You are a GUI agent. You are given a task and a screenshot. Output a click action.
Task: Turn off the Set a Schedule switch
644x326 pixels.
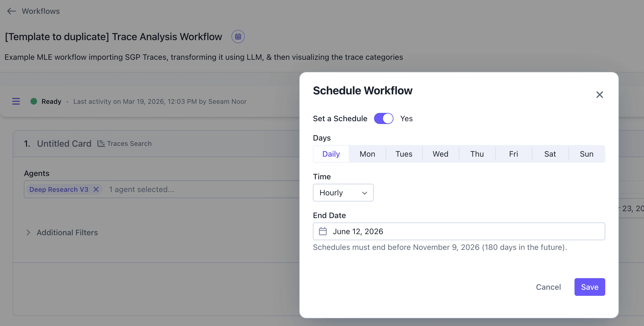coord(383,118)
